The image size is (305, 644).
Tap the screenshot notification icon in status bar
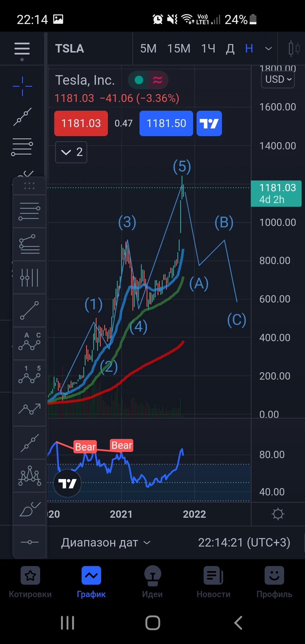pyautogui.click(x=58, y=19)
